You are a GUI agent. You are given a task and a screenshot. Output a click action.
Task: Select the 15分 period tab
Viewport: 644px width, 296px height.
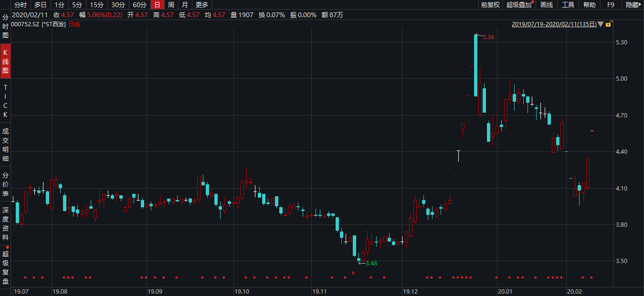point(97,5)
